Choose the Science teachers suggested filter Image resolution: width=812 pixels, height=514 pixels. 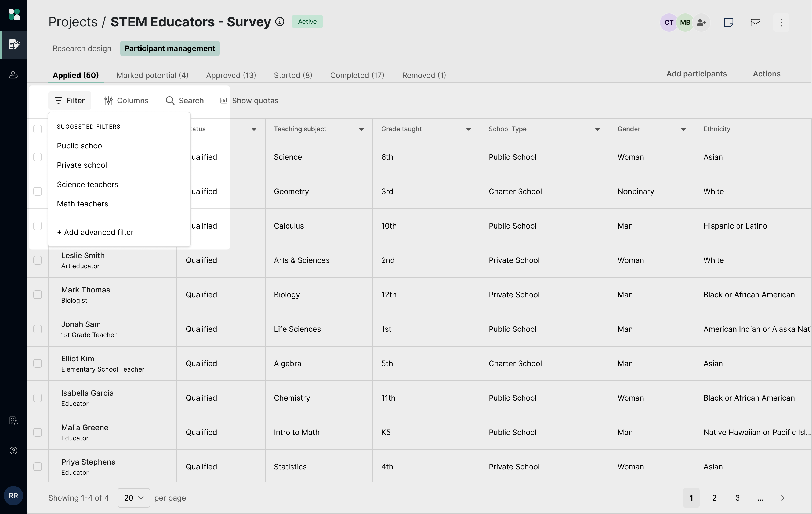click(x=87, y=185)
